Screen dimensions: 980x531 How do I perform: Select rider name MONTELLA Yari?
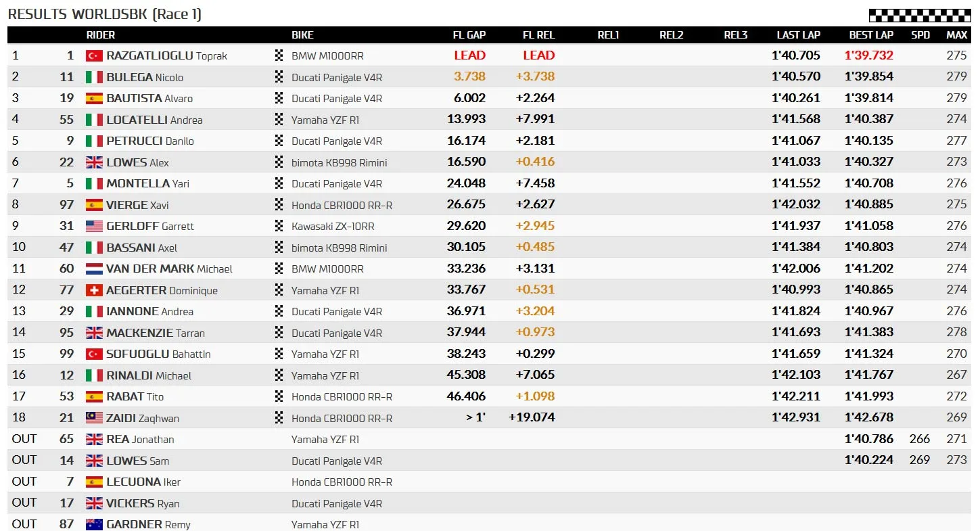click(147, 183)
